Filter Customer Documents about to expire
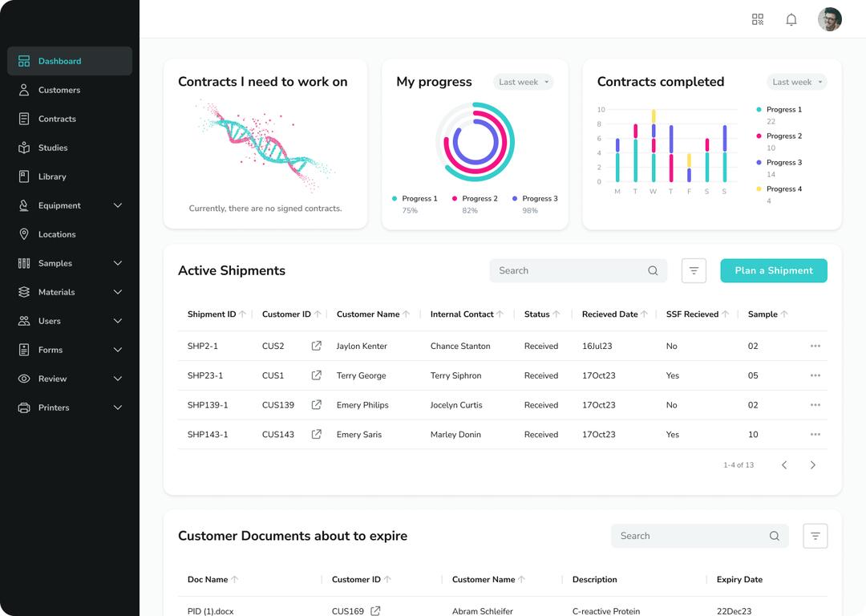866x616 pixels. click(x=815, y=536)
